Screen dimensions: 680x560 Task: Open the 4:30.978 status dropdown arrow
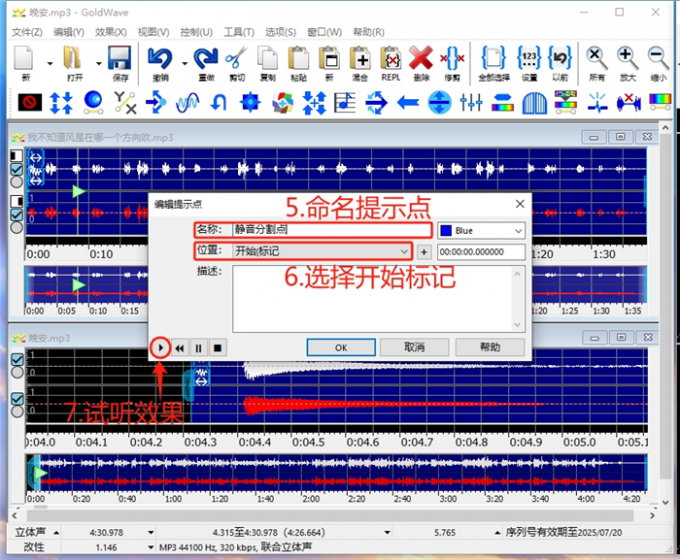pyautogui.click(x=150, y=532)
